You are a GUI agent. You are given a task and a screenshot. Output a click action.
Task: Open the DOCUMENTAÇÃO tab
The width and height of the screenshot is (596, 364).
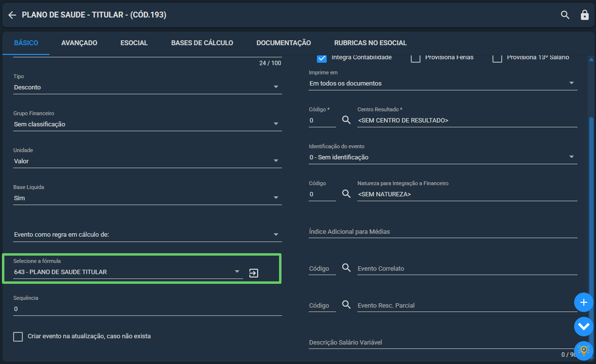pos(284,43)
